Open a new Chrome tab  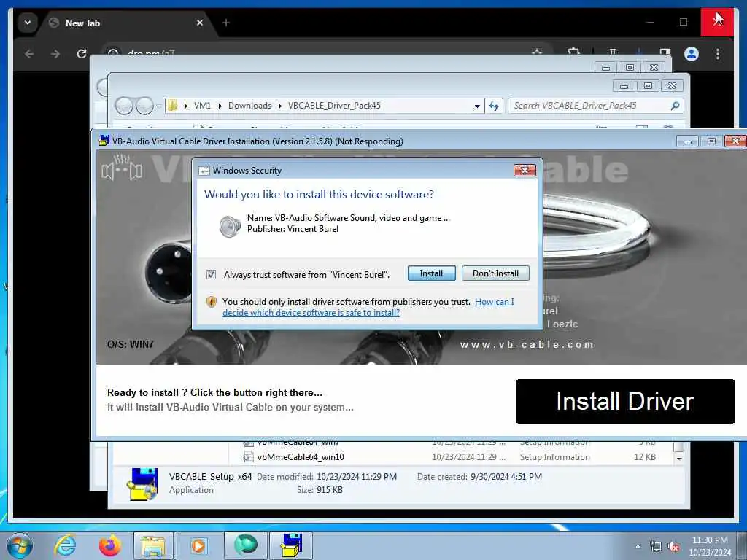pos(226,23)
